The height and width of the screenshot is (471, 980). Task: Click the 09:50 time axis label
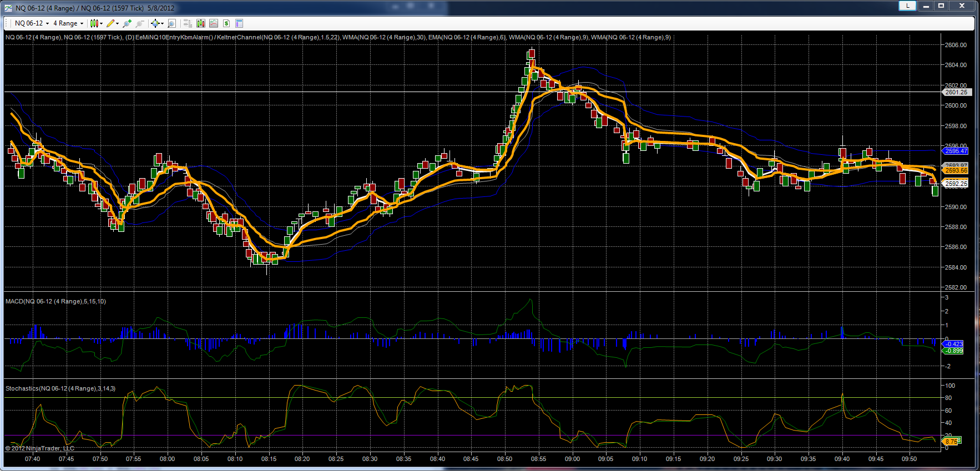(909, 459)
